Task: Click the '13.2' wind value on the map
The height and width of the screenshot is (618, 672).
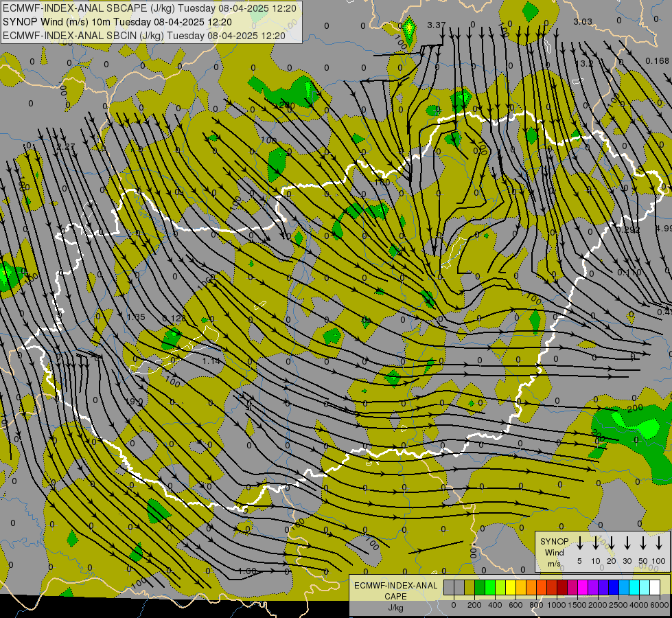Action: coord(585,64)
